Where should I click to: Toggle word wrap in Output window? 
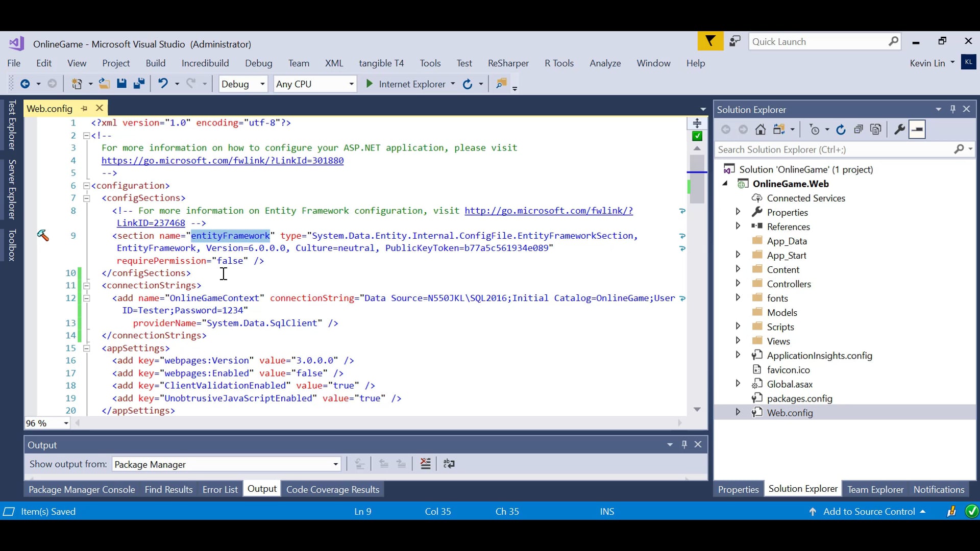coord(449,464)
